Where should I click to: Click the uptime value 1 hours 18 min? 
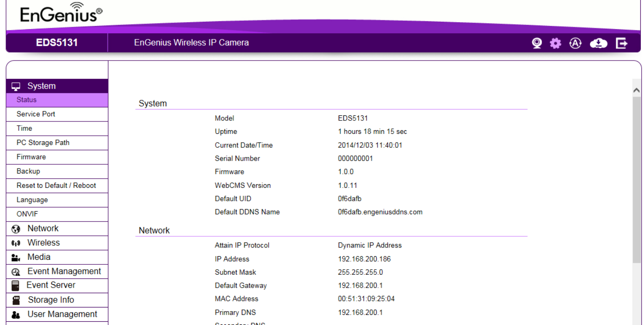(x=372, y=132)
